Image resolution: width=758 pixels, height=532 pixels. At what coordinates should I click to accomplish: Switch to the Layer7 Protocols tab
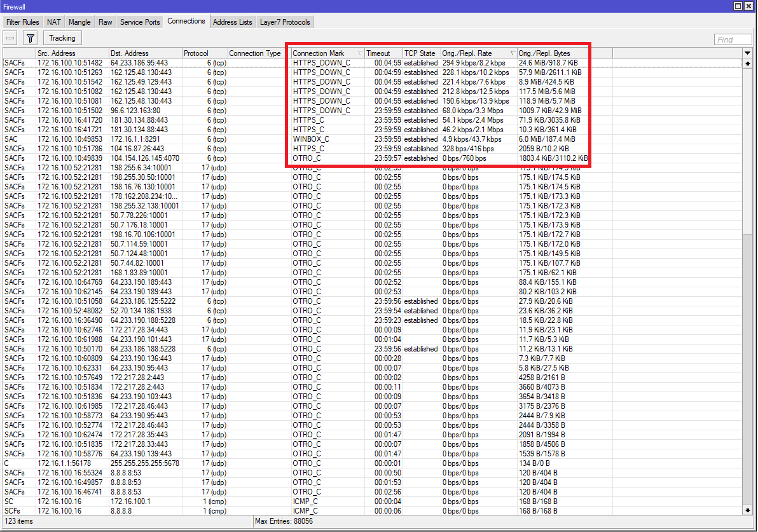284,22
